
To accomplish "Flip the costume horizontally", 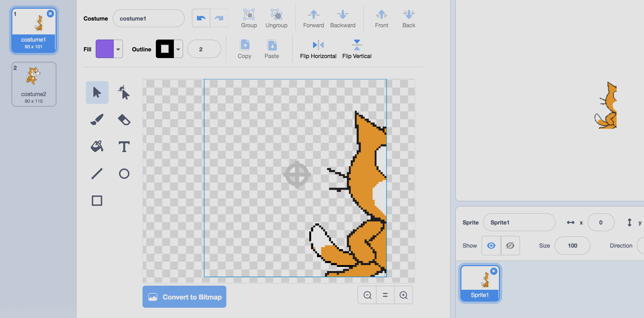I will pyautogui.click(x=318, y=49).
